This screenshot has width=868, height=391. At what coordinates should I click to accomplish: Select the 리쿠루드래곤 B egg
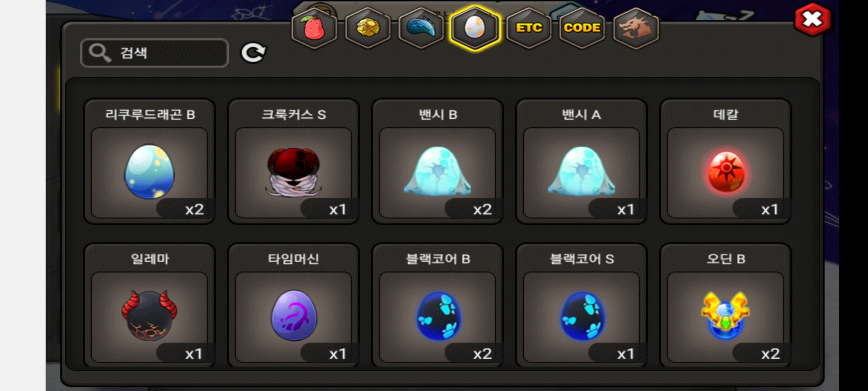click(150, 161)
